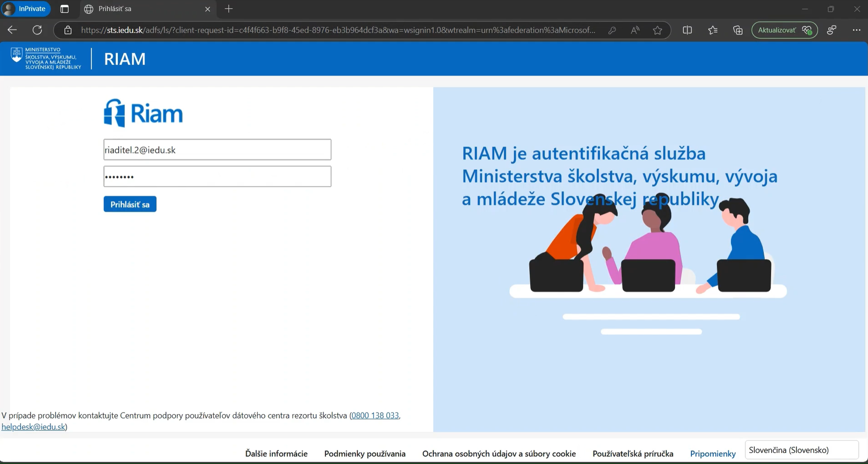The image size is (868, 464).
Task: Open the Pripomienky footer link
Action: pyautogui.click(x=712, y=454)
